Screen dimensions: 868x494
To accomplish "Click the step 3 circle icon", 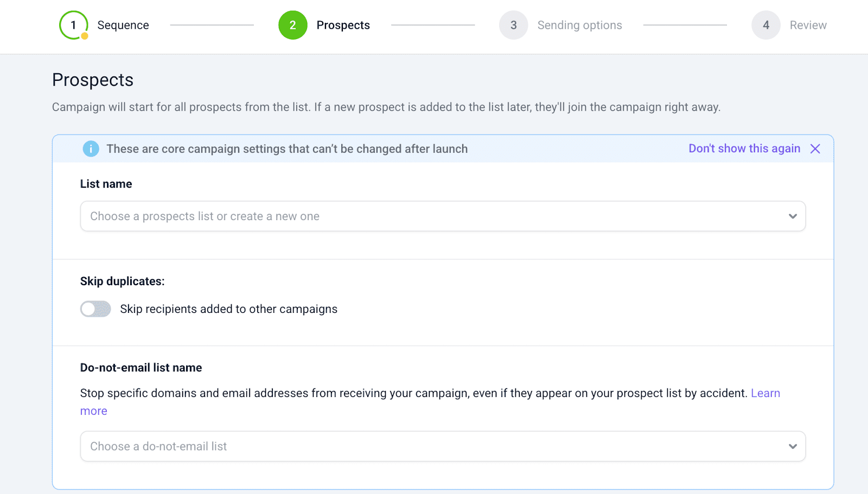I will point(514,25).
